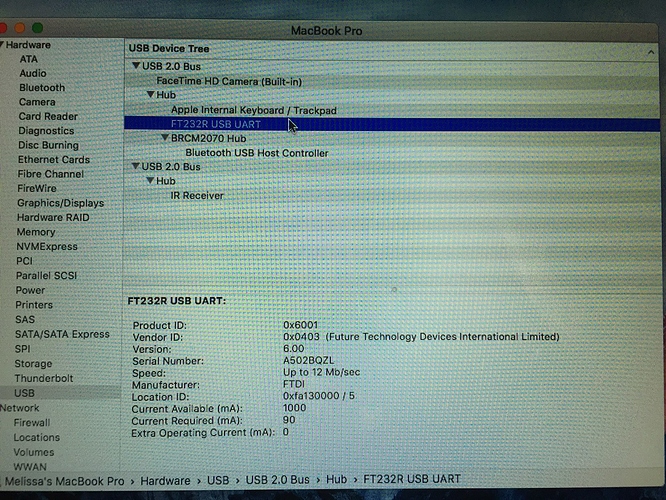666x500 pixels.
Task: Open Camera in the sidebar
Action: tap(37, 102)
